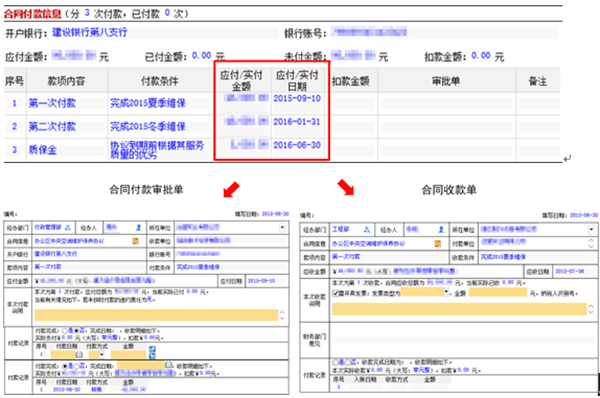The width and height of the screenshot is (600, 398).
Task: Open 所在单位 dropdown in receipt form
Action: pos(591,230)
